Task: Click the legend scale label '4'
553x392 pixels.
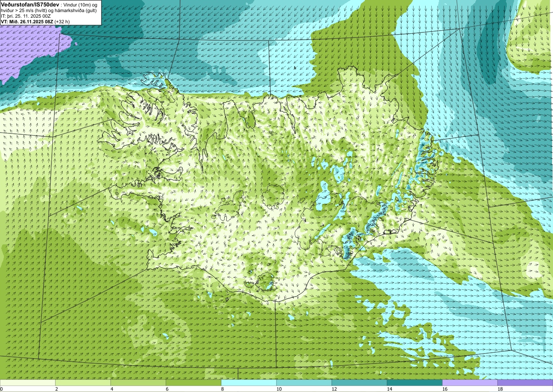Action: click(x=112, y=389)
